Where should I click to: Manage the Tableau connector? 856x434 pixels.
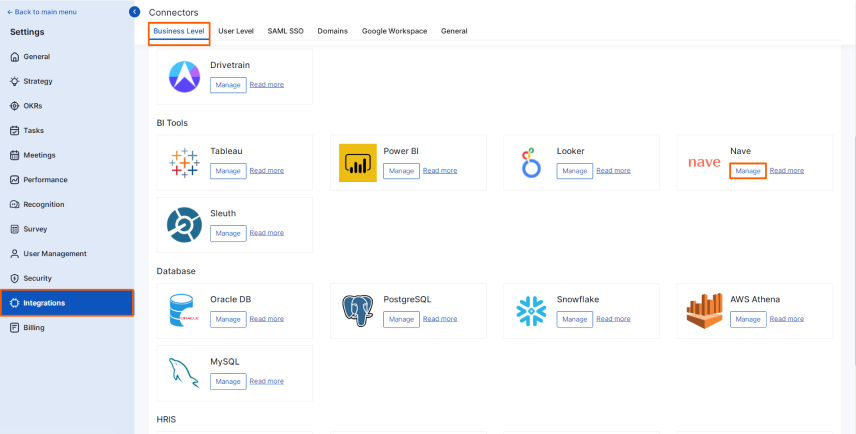tap(228, 171)
